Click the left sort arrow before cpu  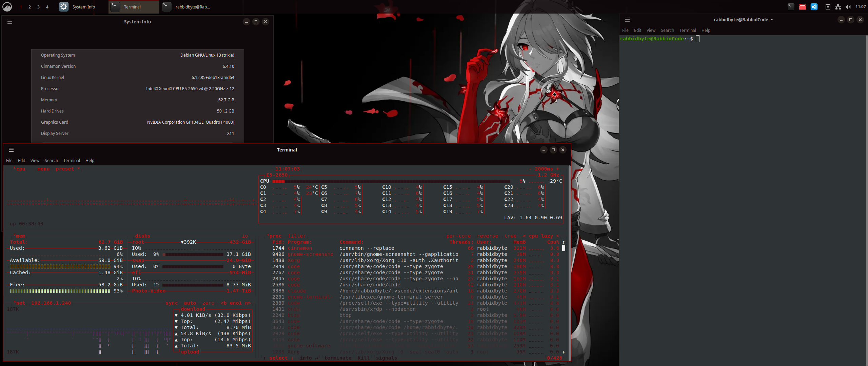tap(524, 236)
